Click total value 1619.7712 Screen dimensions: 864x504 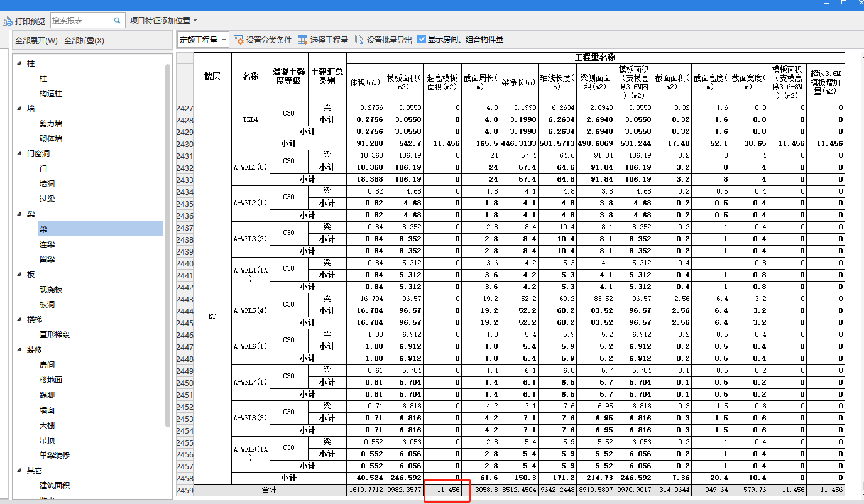366,490
